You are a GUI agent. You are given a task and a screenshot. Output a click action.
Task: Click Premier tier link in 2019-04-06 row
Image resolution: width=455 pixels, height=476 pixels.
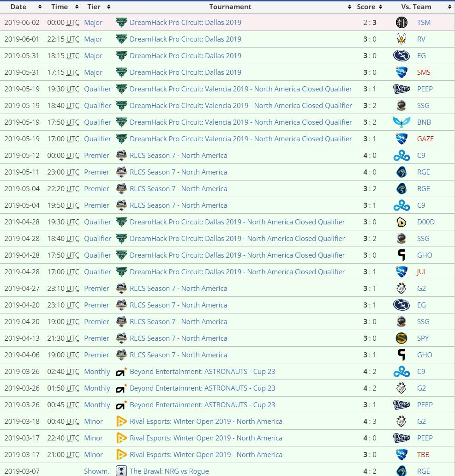(x=96, y=355)
